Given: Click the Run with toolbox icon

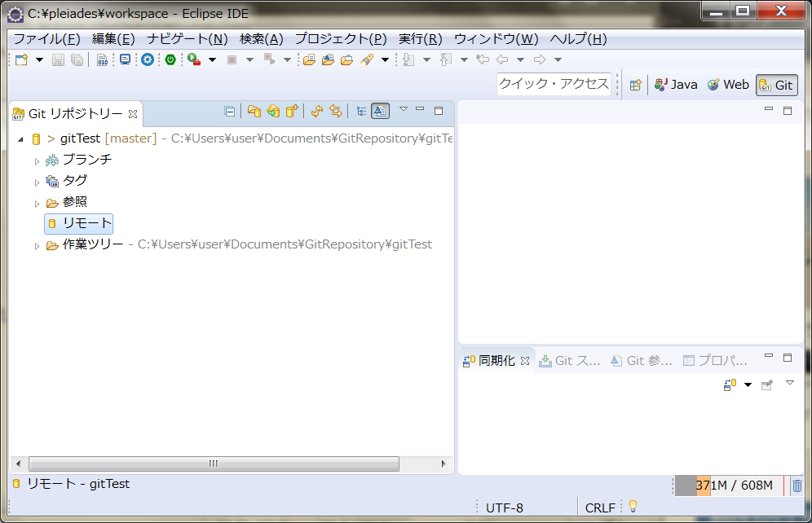Looking at the screenshot, I should coord(194,59).
